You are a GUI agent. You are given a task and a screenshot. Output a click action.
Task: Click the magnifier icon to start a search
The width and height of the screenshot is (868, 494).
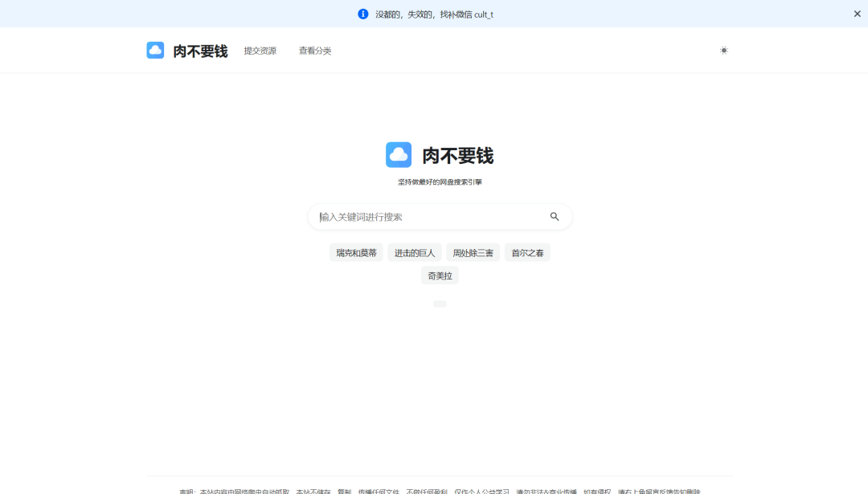coord(555,216)
